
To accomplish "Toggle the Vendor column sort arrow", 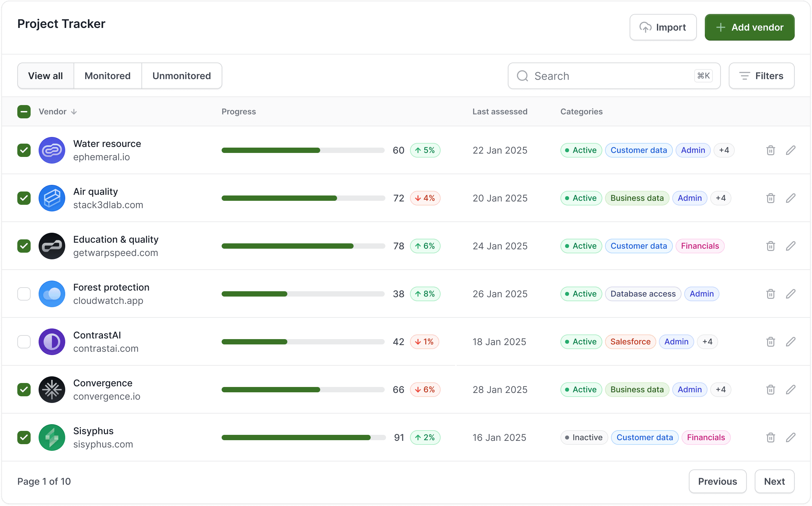I will point(74,111).
